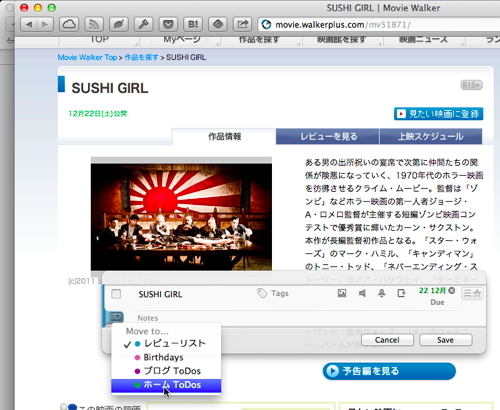Screen dimensions: 500x410
Task: Click the Myページ navigation item
Action: point(181,40)
